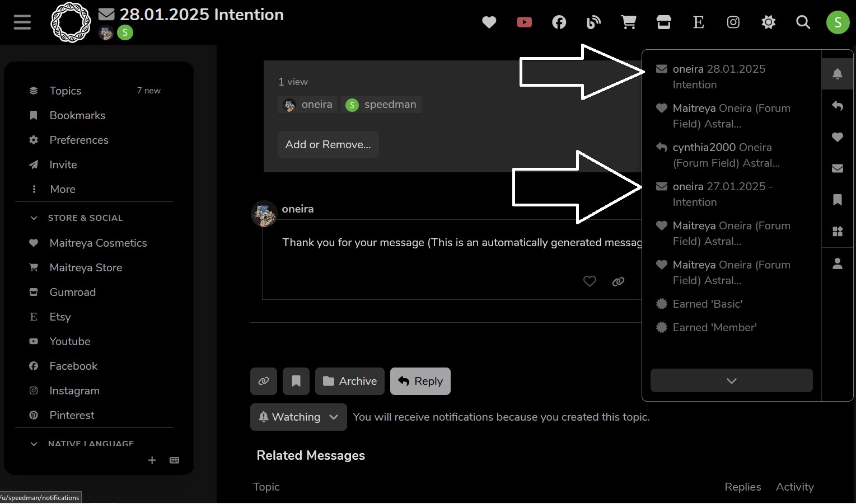Click the Archive button

350,381
